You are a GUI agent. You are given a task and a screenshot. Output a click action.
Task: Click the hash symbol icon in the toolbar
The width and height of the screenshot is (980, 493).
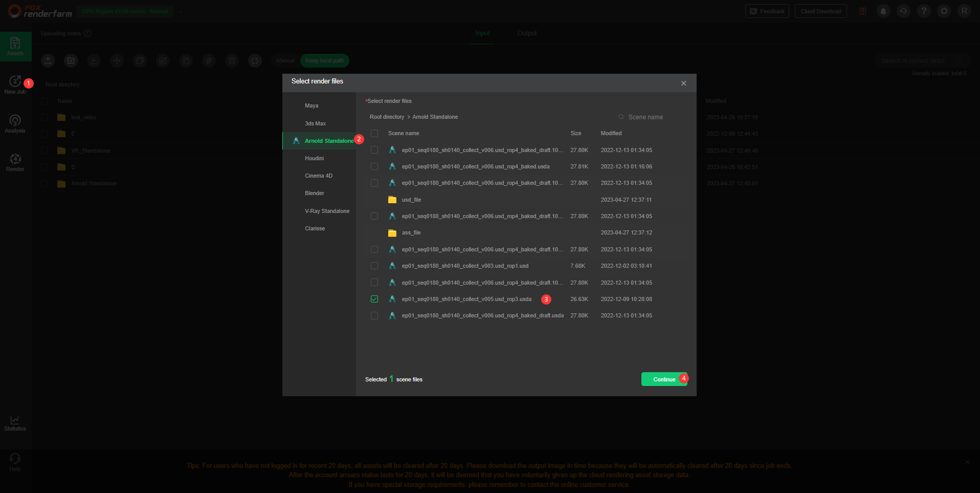tap(209, 61)
